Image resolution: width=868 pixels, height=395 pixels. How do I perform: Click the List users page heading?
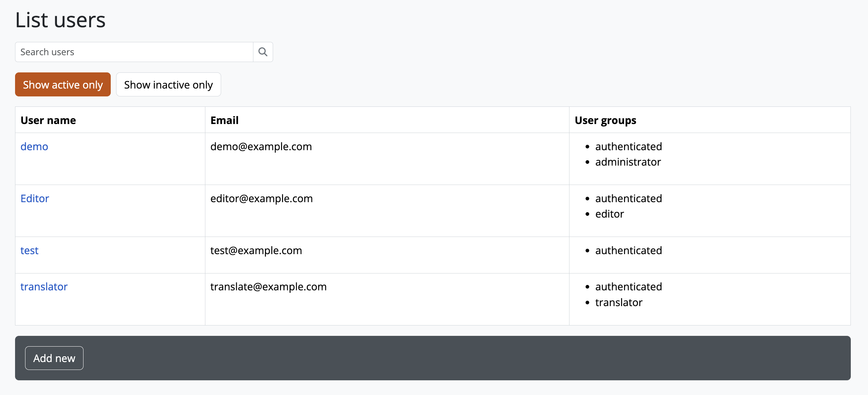click(x=60, y=20)
